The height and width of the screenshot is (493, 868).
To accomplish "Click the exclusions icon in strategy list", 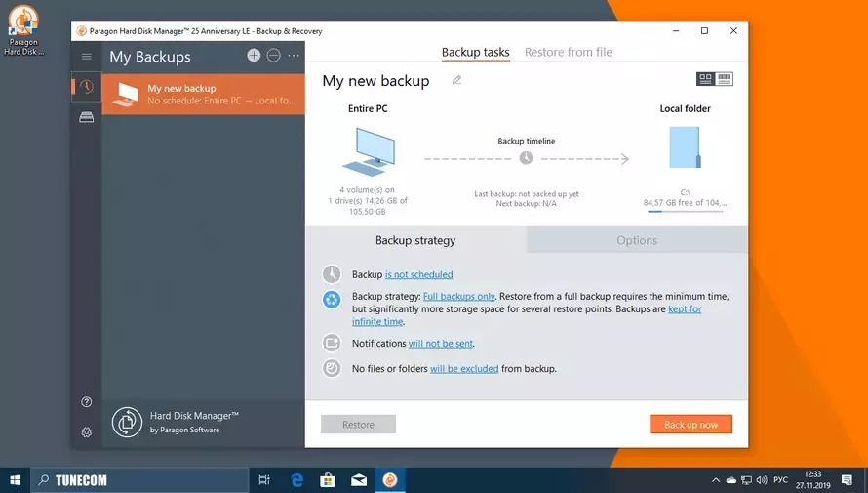I will (332, 368).
